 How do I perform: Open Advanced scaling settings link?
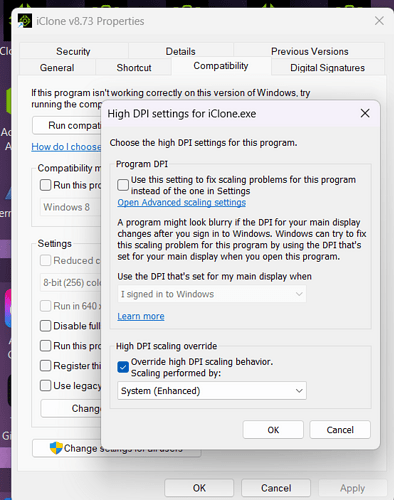(182, 202)
